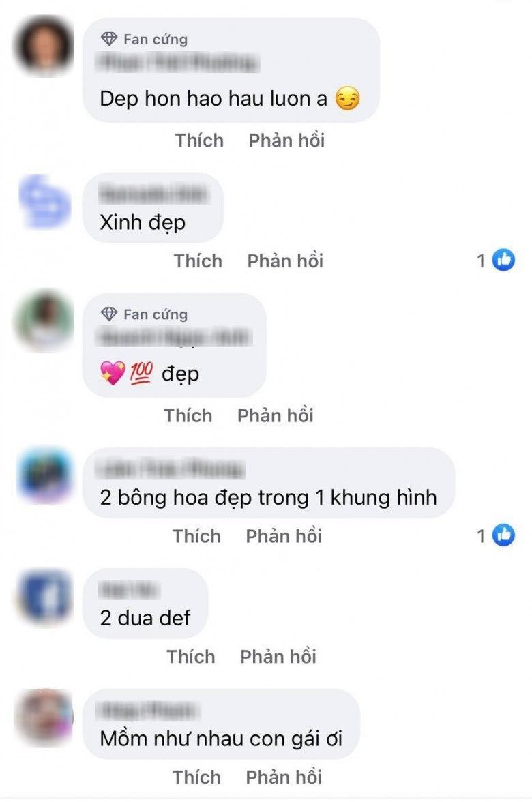Open like reaction icon beside '2 bông hoa đẹp' comment
The width and height of the screenshot is (532, 802).
pos(503,535)
